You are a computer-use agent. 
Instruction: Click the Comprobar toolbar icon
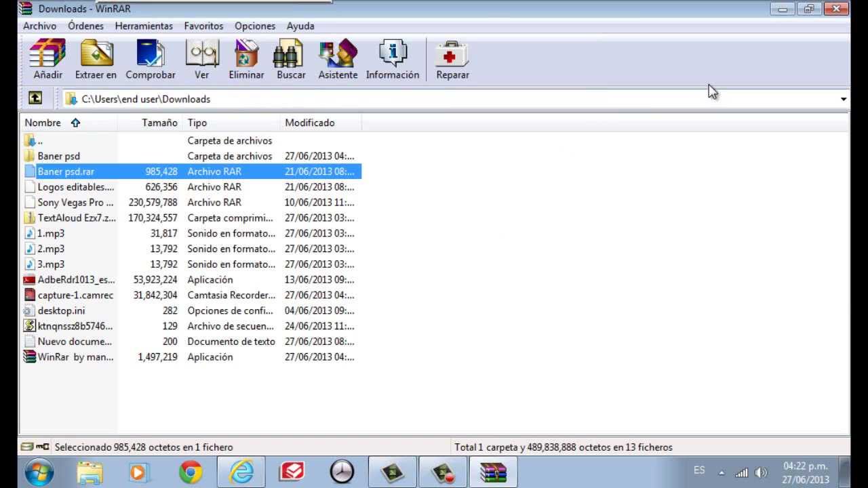[151, 60]
